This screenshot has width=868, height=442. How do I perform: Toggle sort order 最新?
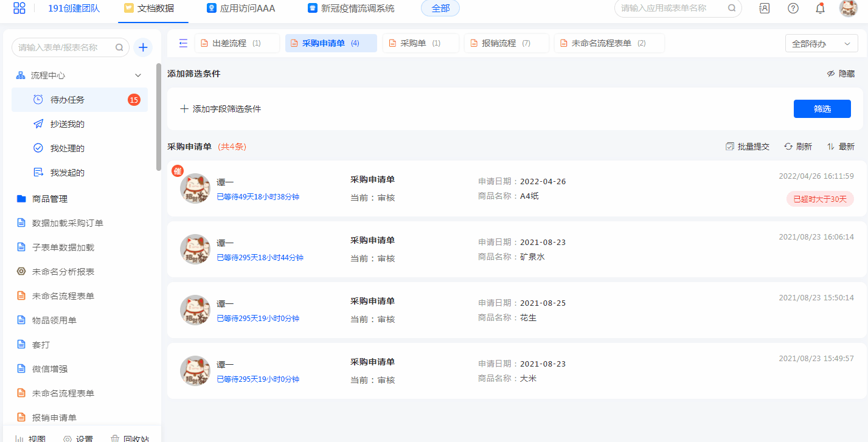tap(840, 147)
